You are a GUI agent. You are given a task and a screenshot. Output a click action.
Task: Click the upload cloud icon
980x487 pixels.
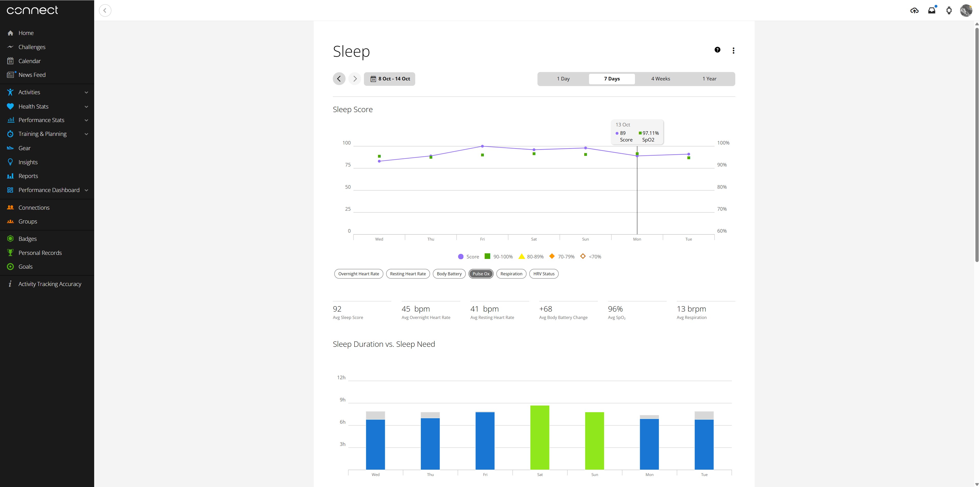(x=914, y=11)
